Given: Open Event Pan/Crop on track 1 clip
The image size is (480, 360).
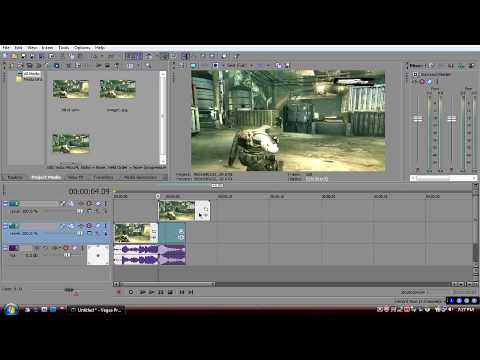Looking at the screenshot, I should pos(206,210).
